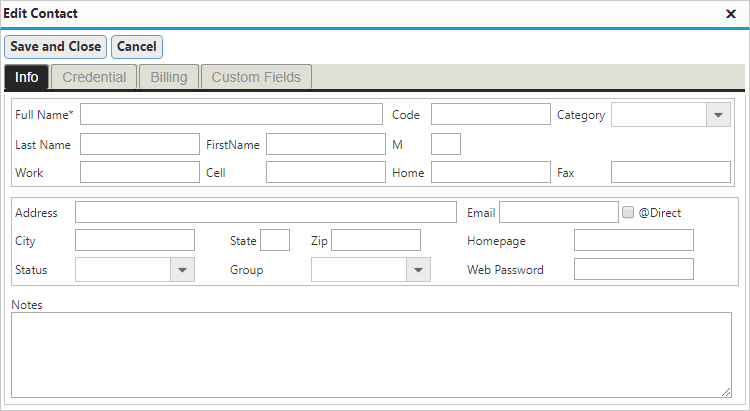
Task: Close the Edit Contact dialog
Action: click(x=730, y=14)
